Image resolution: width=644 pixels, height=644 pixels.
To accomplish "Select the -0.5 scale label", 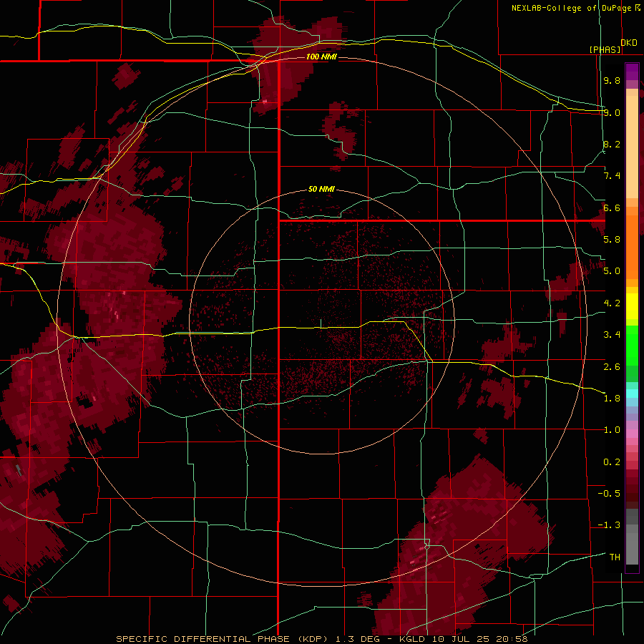I will click(x=609, y=494).
